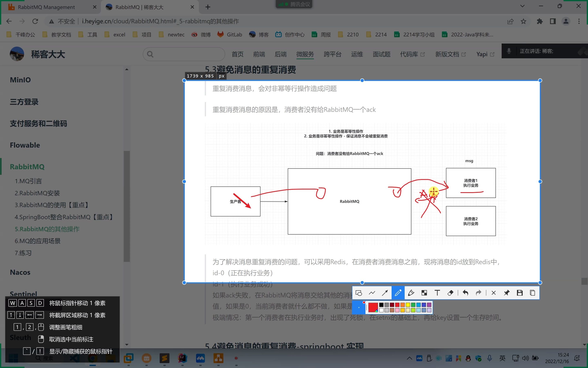Open the 微服务 nav menu
Viewport: 588px width, 368px height.
coord(305,54)
